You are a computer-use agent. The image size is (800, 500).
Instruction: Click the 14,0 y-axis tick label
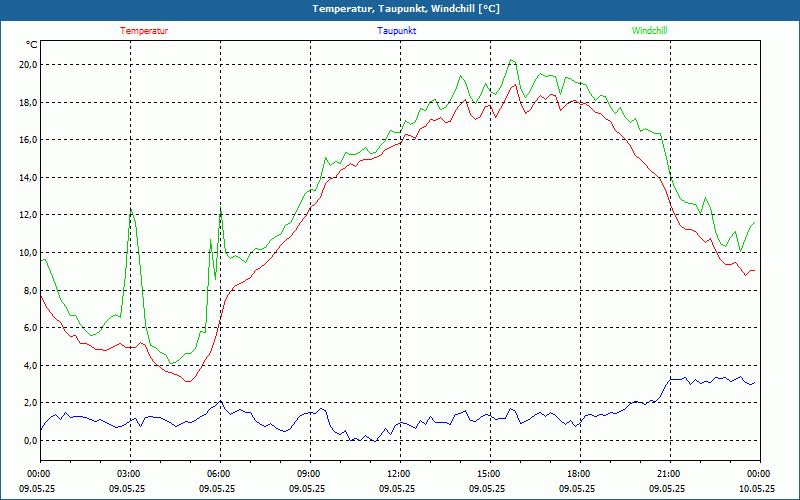tap(27, 178)
